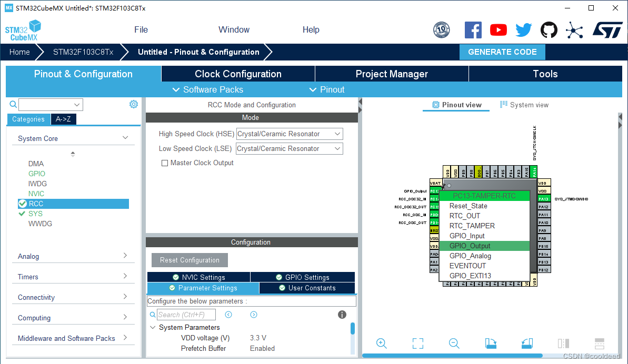Zoom in on the pinout view
This screenshot has height=364, width=628.
[x=381, y=343]
